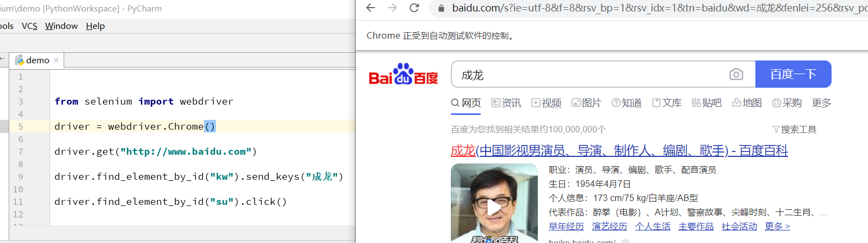Click the Chrome address bar URL

(x=659, y=8)
